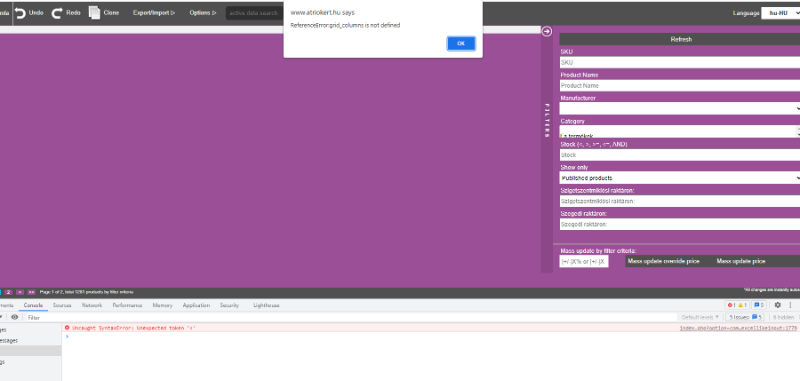Open DevTools settings gear
Screen dimensions: 800x381
(778, 305)
